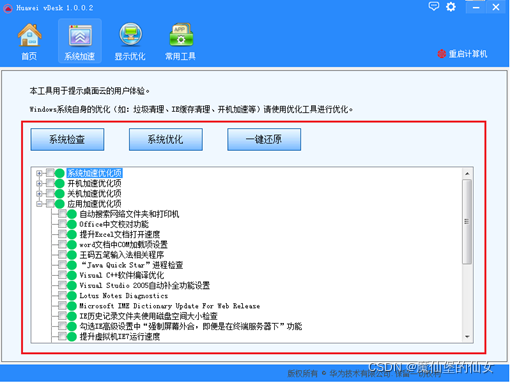Screen dimensions: 510x383
Task: Click the optimization list scrollbar thumb
Action: point(467,222)
